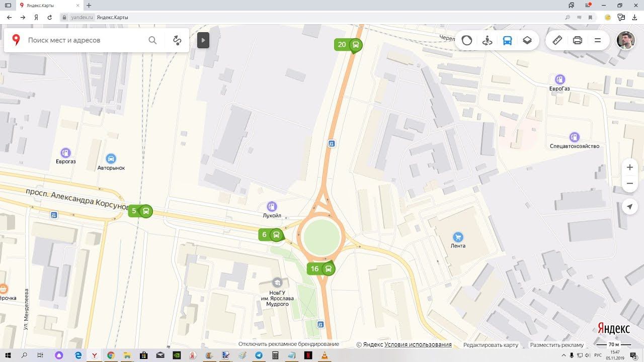
Task: Bookmark this page via address bar flag
Action: 591,17
